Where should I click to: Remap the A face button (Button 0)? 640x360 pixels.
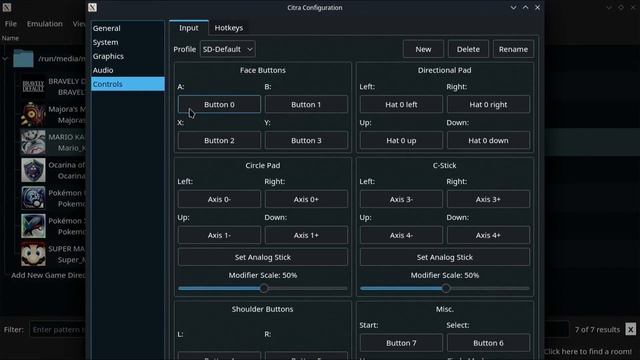point(219,104)
